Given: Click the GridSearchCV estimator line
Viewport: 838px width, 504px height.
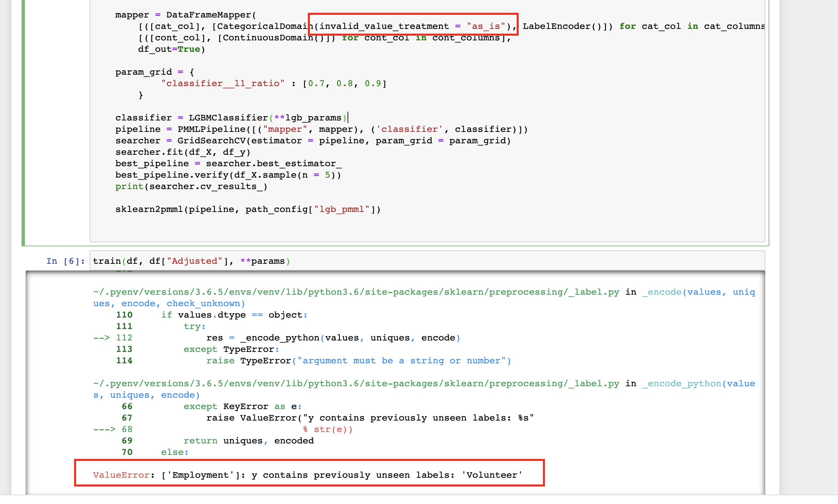Looking at the screenshot, I should pos(313,141).
